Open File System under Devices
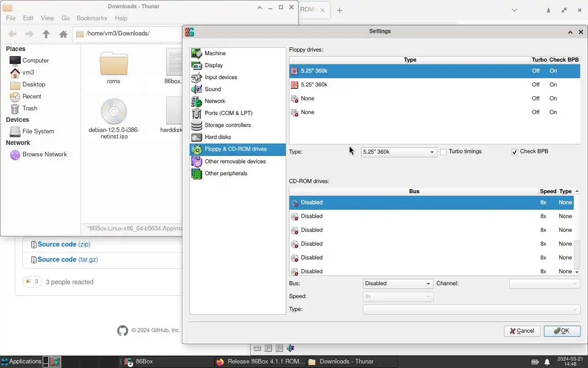This screenshot has width=588, height=368. tap(38, 132)
